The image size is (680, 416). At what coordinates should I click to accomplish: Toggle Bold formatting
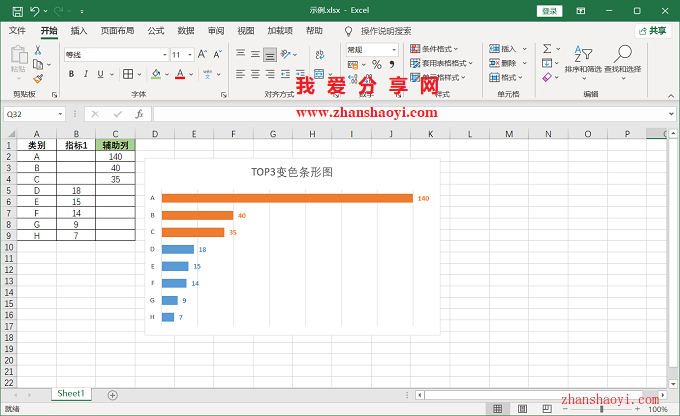tap(72, 74)
